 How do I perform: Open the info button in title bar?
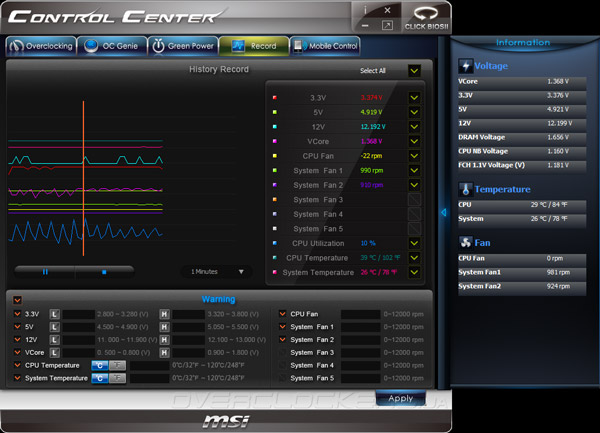click(365, 10)
